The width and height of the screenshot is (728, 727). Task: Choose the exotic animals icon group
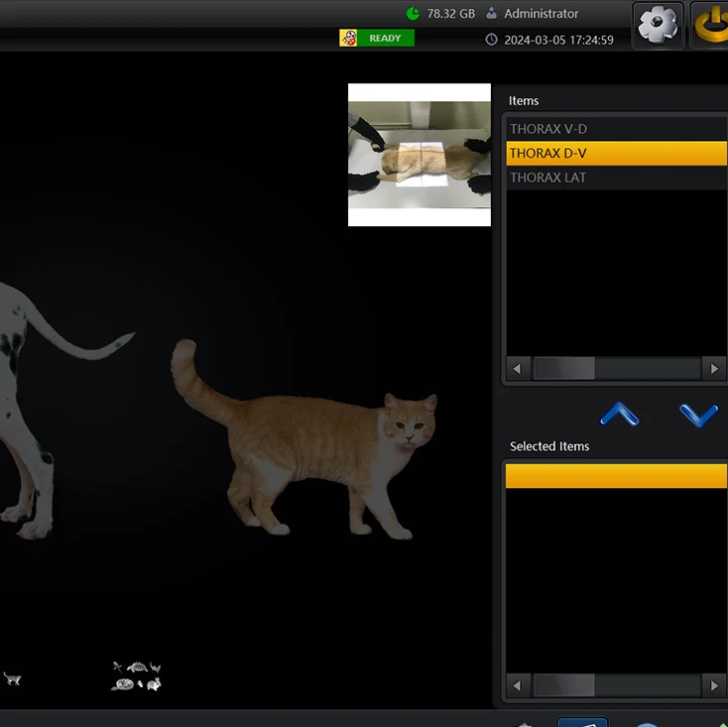click(137, 676)
